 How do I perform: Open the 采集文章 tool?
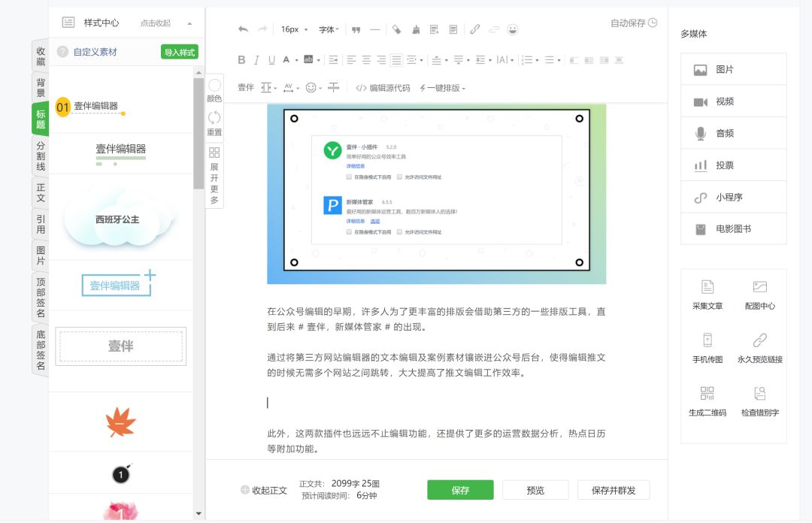point(707,295)
